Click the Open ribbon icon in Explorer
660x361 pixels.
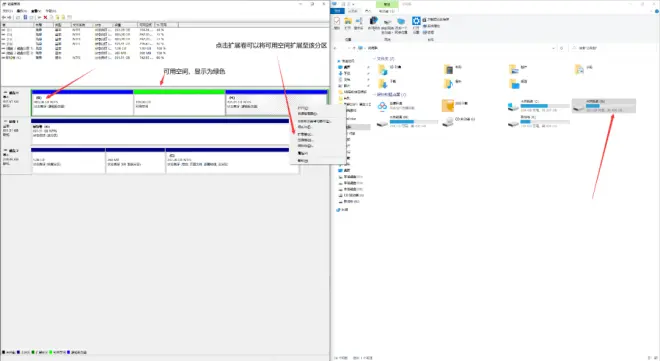tap(348, 23)
